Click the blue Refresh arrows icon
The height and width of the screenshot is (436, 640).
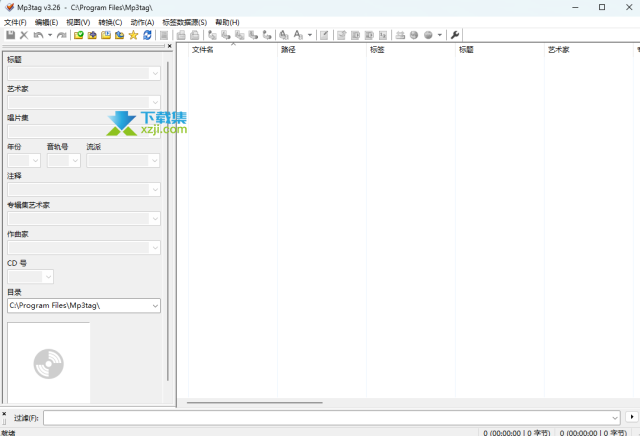click(147, 35)
